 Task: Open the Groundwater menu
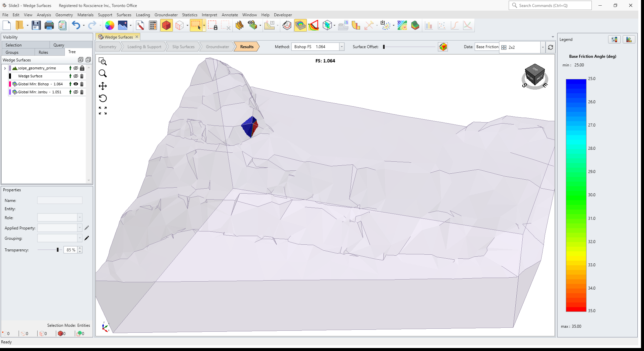pyautogui.click(x=166, y=15)
